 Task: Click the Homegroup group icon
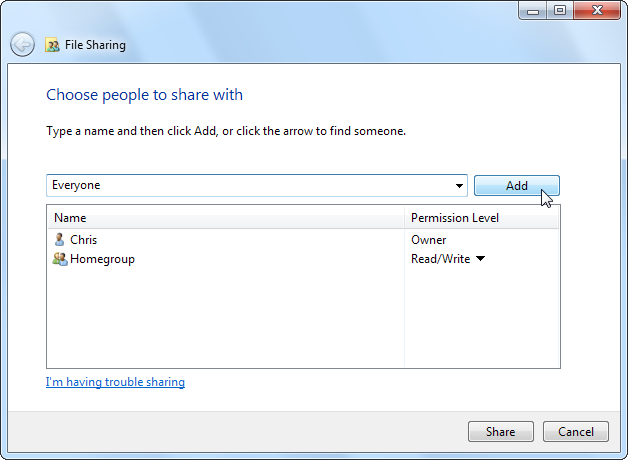pyautogui.click(x=60, y=259)
